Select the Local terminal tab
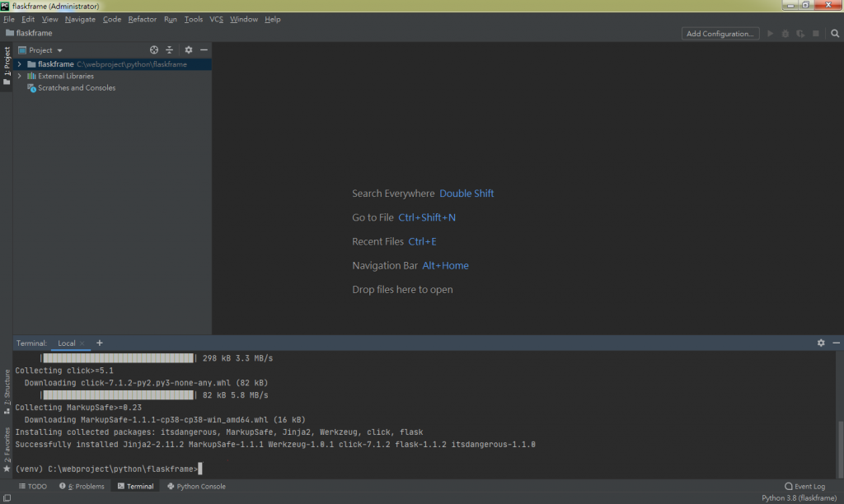844x504 pixels. click(x=66, y=343)
